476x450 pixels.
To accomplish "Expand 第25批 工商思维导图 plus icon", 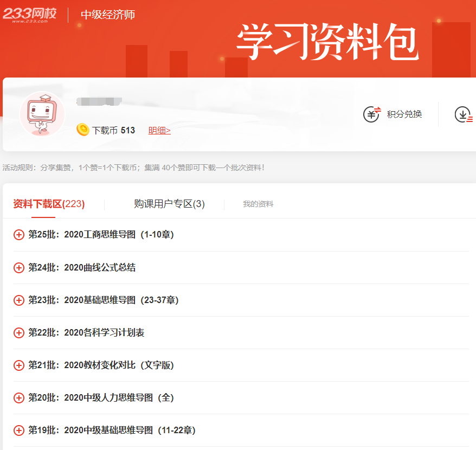I will 19,235.
